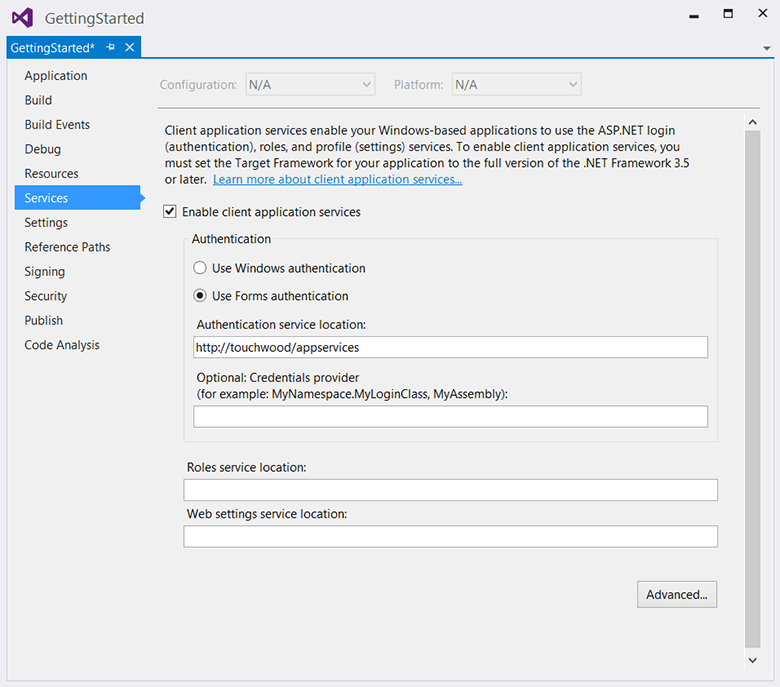Click the scroll up arrow
The height and width of the screenshot is (687, 780).
tap(753, 122)
